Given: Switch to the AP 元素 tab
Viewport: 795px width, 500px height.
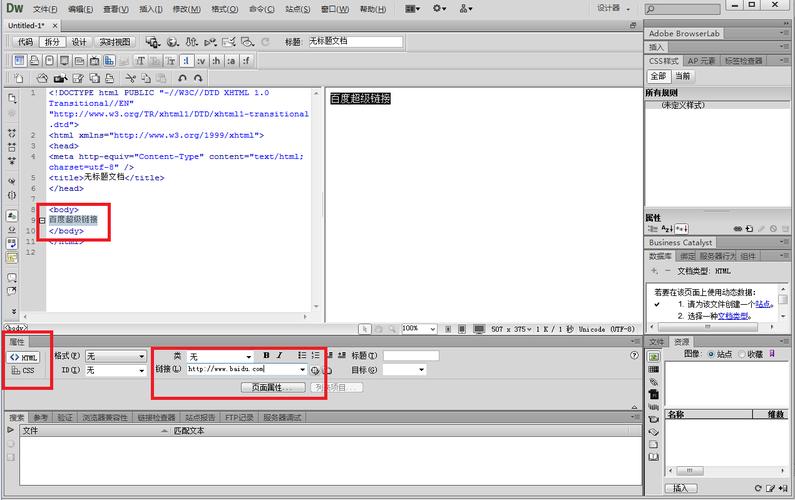Looking at the screenshot, I should coord(702,61).
